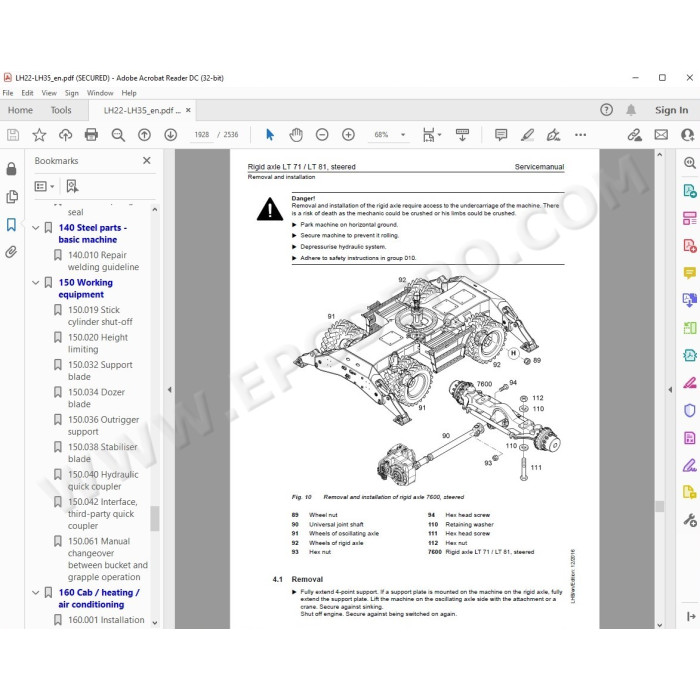Add a comment sticky note
The image size is (700, 700).
coord(501,135)
